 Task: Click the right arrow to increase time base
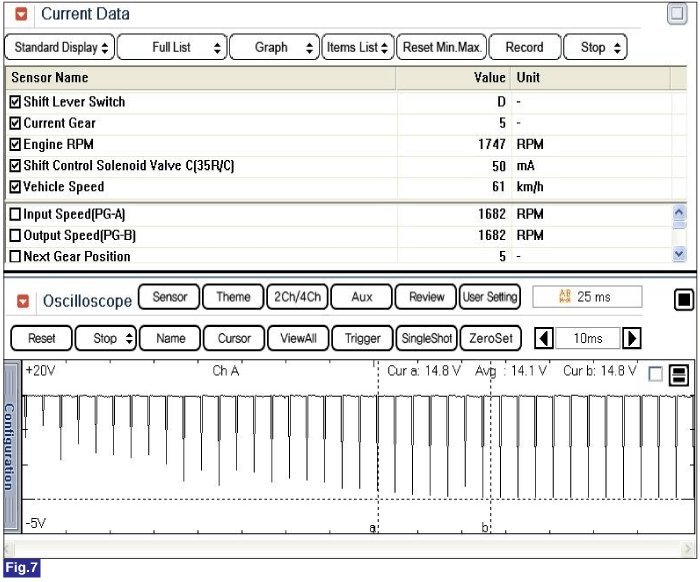(x=631, y=338)
